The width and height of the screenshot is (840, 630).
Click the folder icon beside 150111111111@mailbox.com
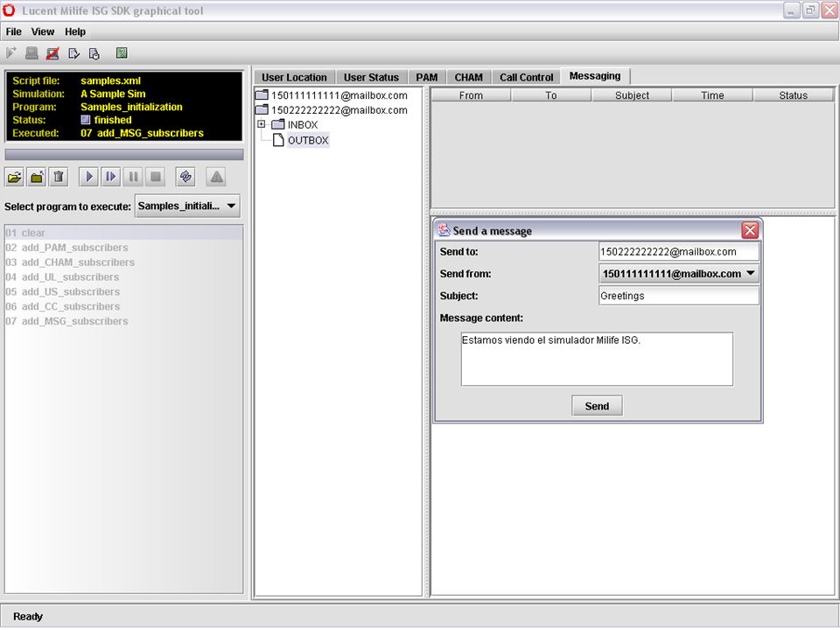point(262,95)
